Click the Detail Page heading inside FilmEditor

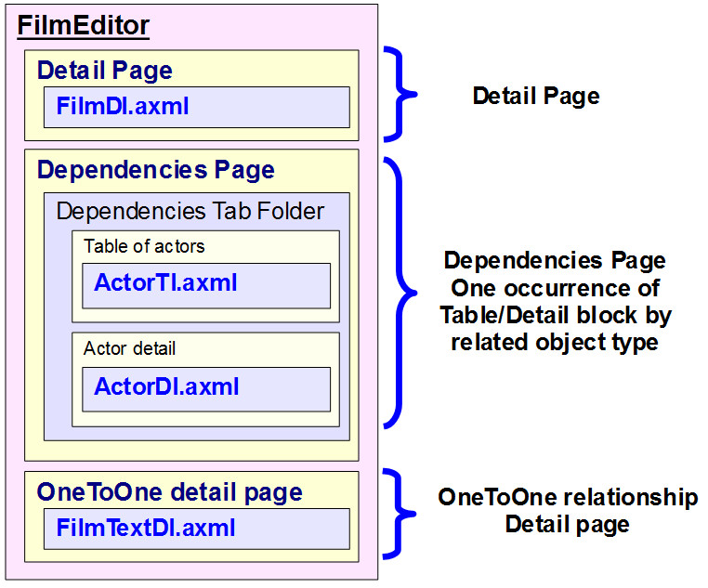click(104, 71)
